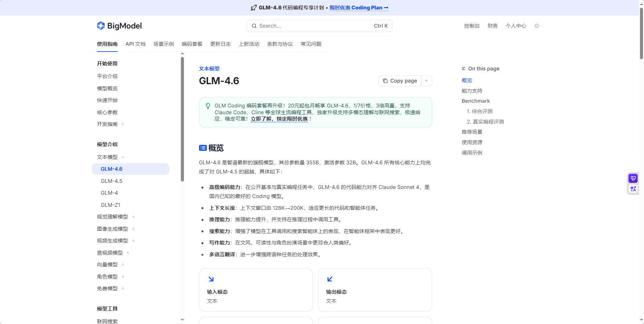The width and height of the screenshot is (644, 324).
Task: Click the translate icon on the right edge
Action: pyautogui.click(x=633, y=189)
